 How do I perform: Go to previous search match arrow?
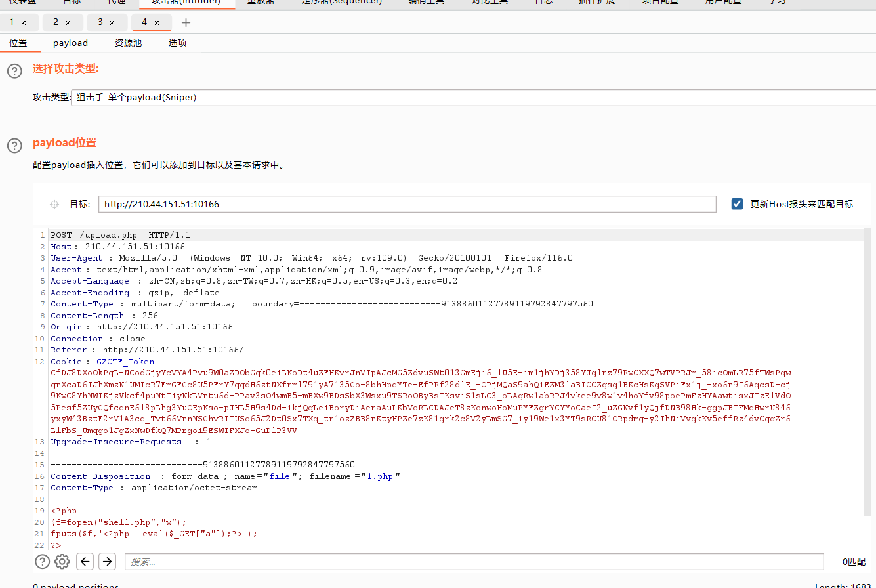pyautogui.click(x=85, y=561)
